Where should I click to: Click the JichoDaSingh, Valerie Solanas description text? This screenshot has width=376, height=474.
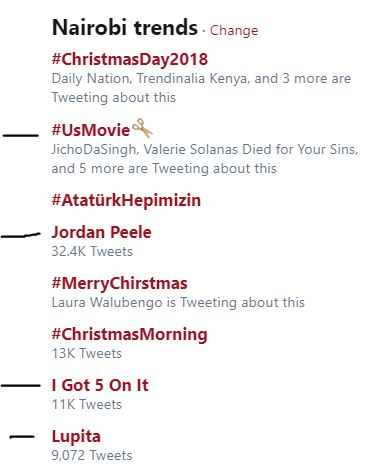pyautogui.click(x=205, y=159)
